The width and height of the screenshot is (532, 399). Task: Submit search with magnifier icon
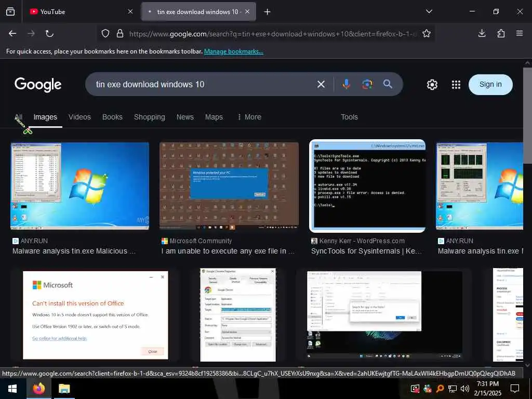[388, 84]
